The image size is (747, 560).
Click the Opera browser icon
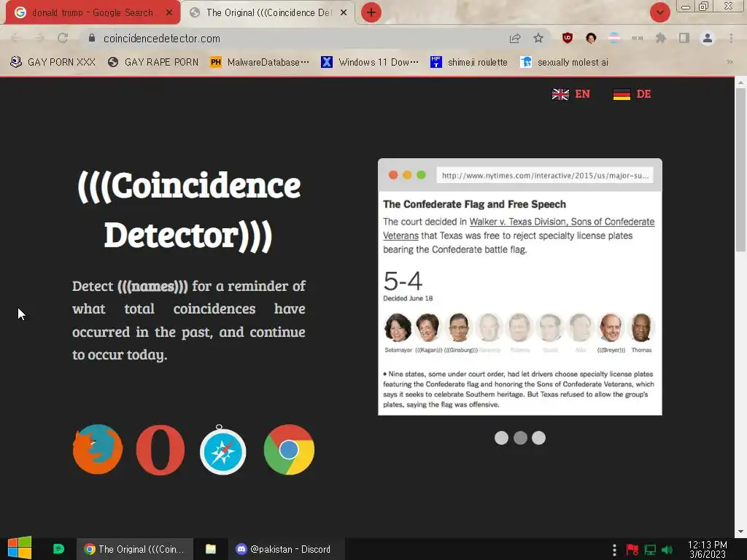160,450
